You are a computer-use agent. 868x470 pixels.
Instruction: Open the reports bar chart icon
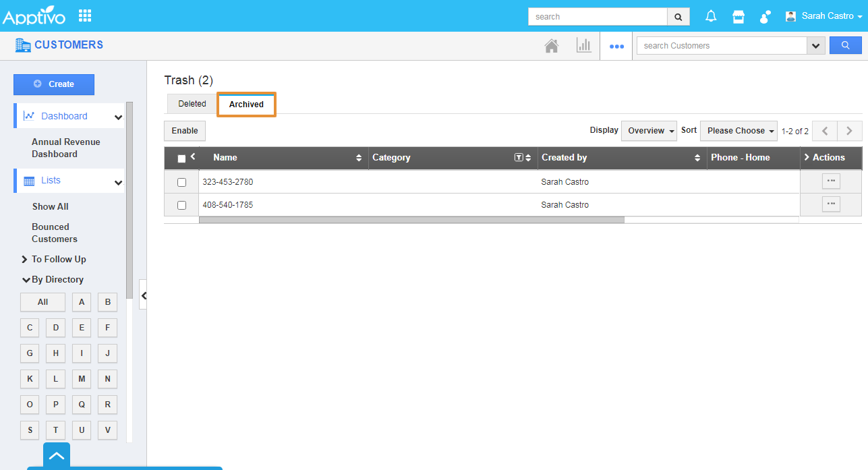click(x=583, y=46)
